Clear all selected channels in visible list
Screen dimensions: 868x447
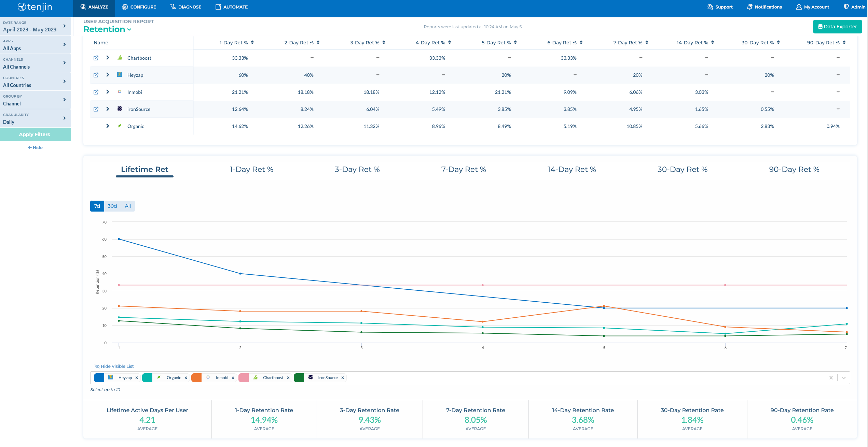click(831, 378)
